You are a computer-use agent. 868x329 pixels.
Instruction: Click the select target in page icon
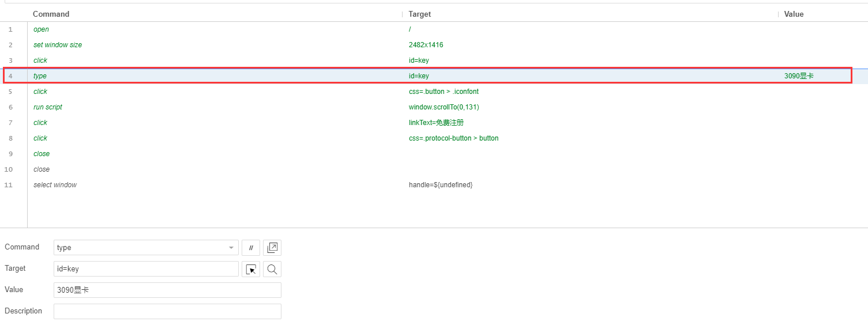tap(251, 269)
